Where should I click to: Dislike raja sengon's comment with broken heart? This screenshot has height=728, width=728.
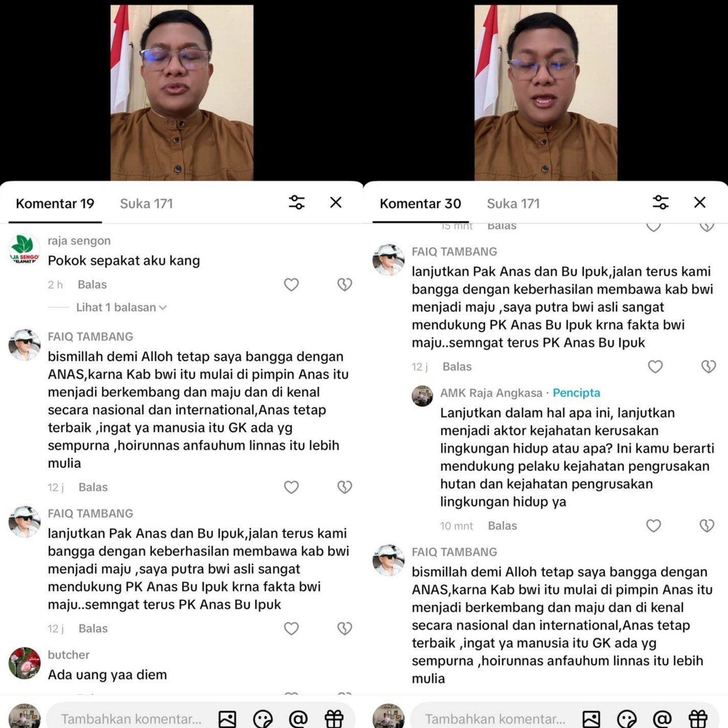[345, 284]
